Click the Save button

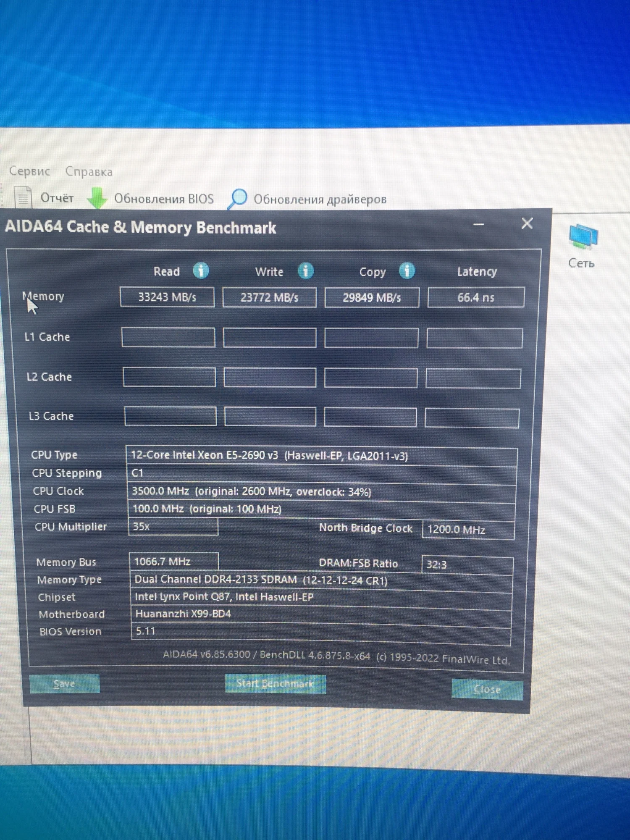click(x=65, y=684)
